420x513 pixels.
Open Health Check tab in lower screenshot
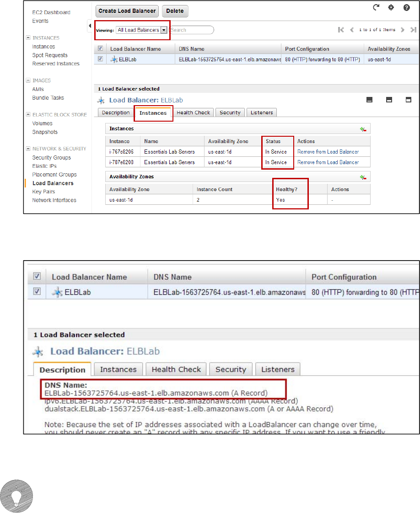[x=176, y=369]
